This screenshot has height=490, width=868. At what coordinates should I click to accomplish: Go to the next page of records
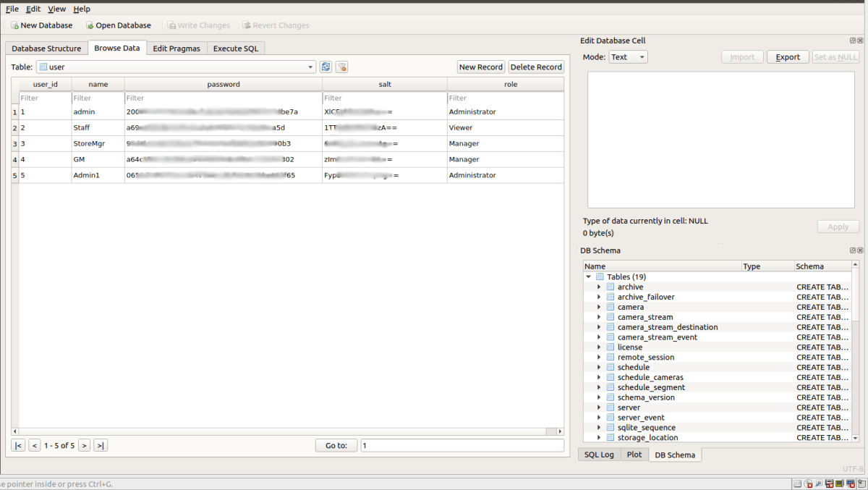85,445
